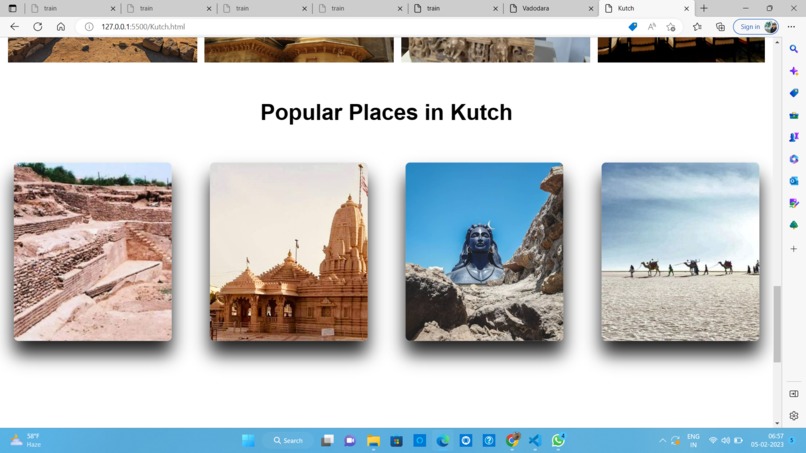Open sidebar Tools briefcase icon
The width and height of the screenshot is (806, 453).
[794, 115]
